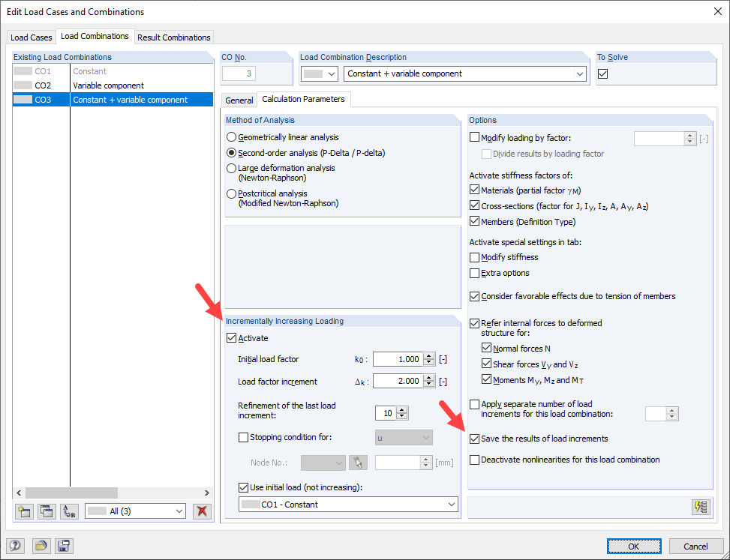Open the calculation parameters lightning icon

[700, 507]
